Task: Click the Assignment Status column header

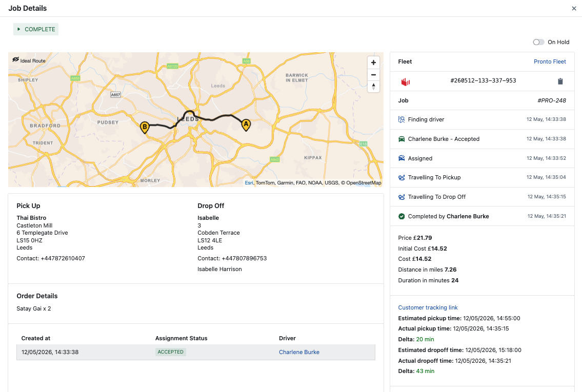Action: coord(181,338)
